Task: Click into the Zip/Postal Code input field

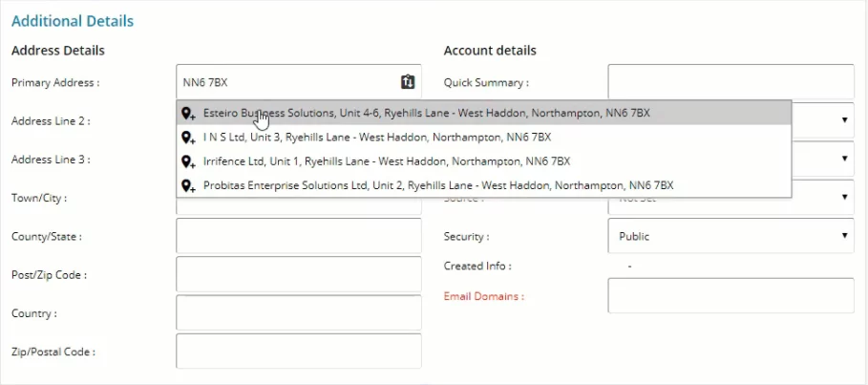Action: pos(299,352)
